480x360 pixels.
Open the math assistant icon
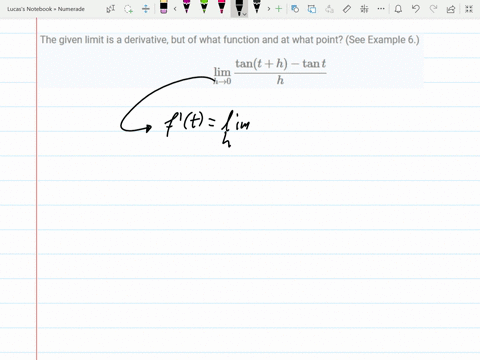pos(364,9)
